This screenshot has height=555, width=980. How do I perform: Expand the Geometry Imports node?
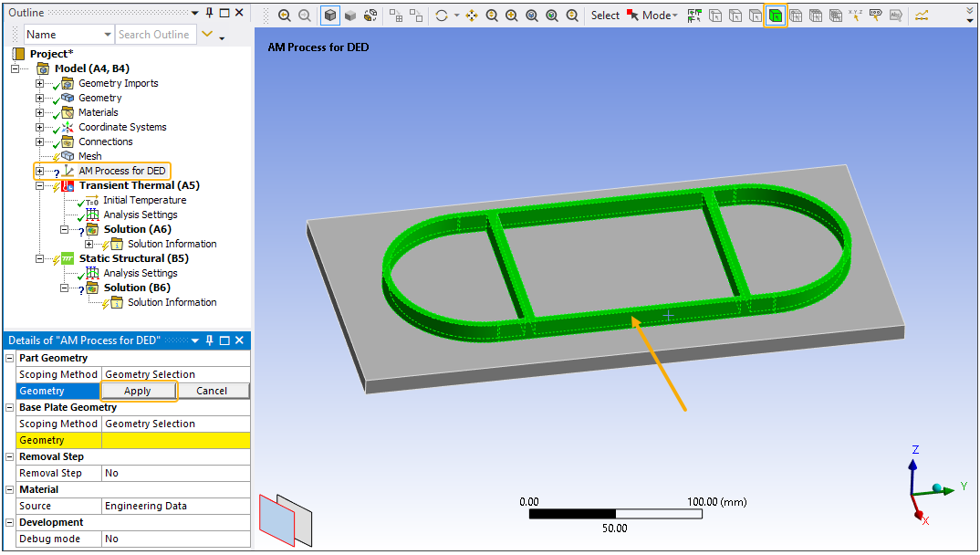tap(39, 83)
